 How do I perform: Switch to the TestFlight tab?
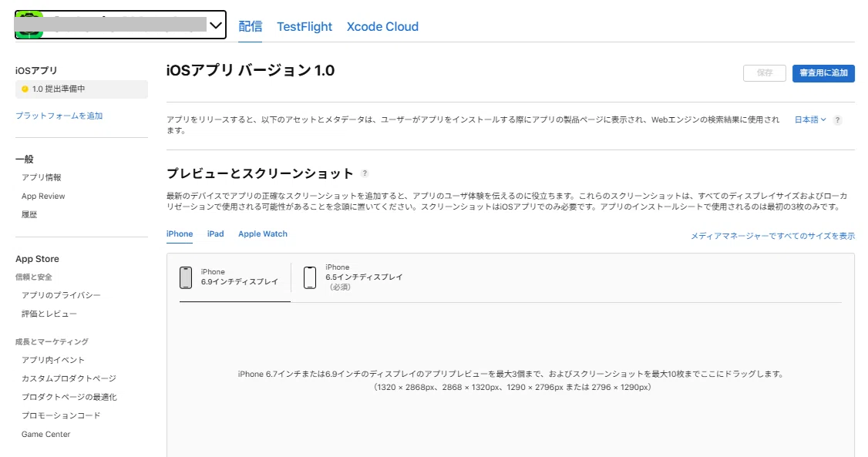[304, 26]
